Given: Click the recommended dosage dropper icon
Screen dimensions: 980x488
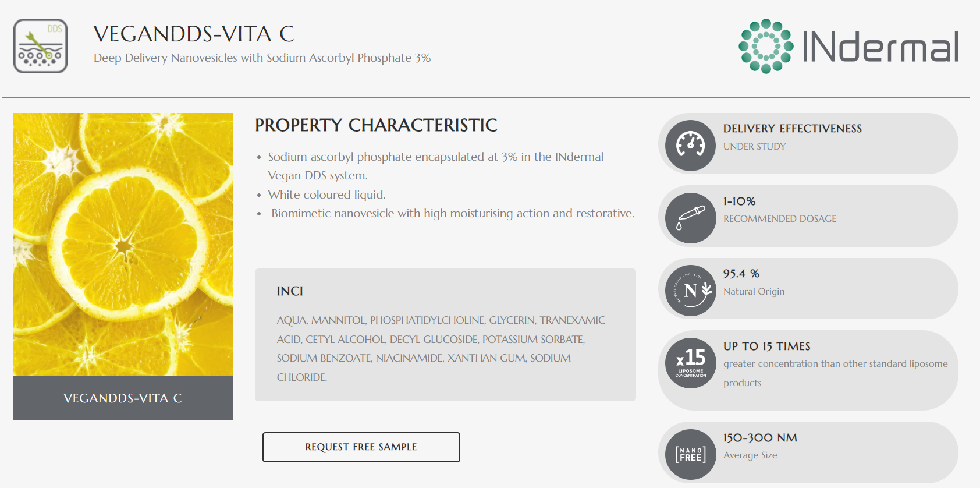Looking at the screenshot, I should [691, 218].
